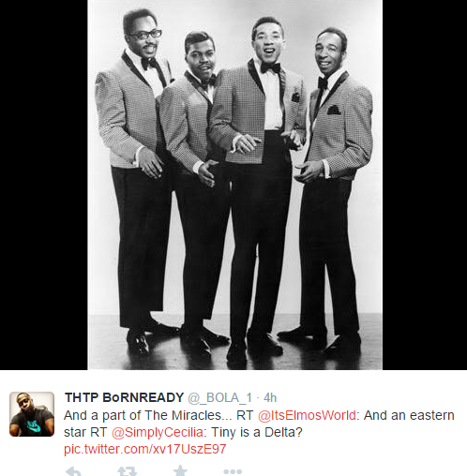Click the reply arrow icon under the tweet
The height and width of the screenshot is (476, 467).
pos(73,471)
